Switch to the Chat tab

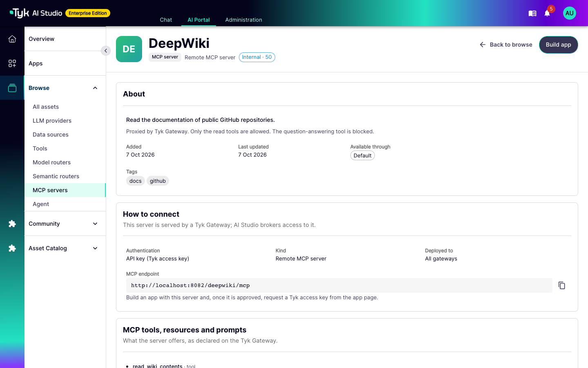click(x=166, y=20)
